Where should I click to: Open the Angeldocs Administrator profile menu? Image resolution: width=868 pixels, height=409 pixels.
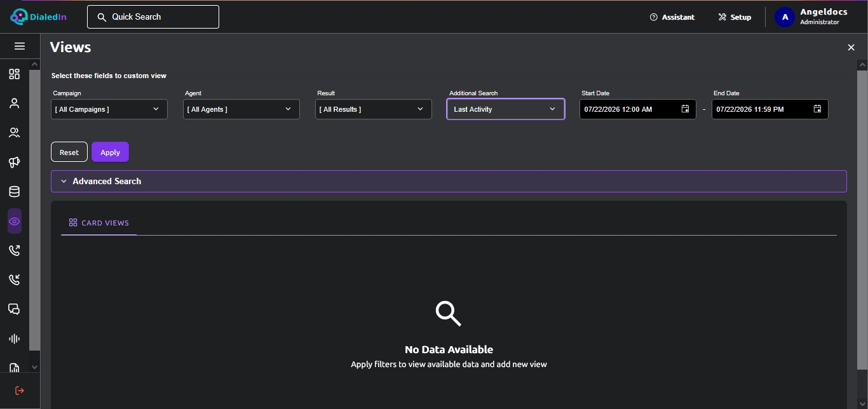click(812, 17)
